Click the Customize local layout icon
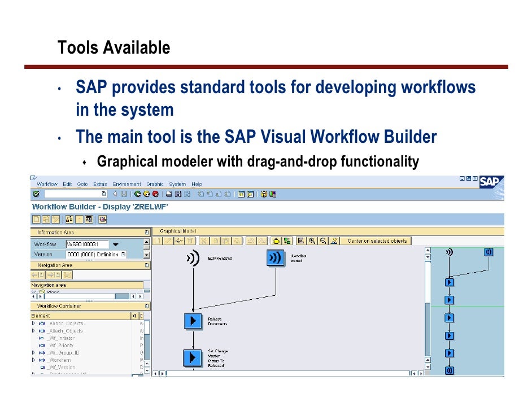 (x=272, y=194)
